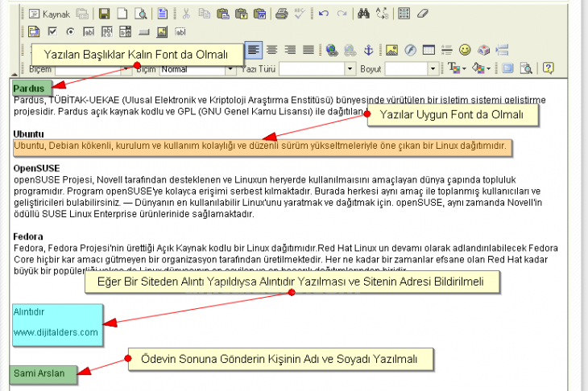Click the www.dijitalders.com text

[x=56, y=332]
